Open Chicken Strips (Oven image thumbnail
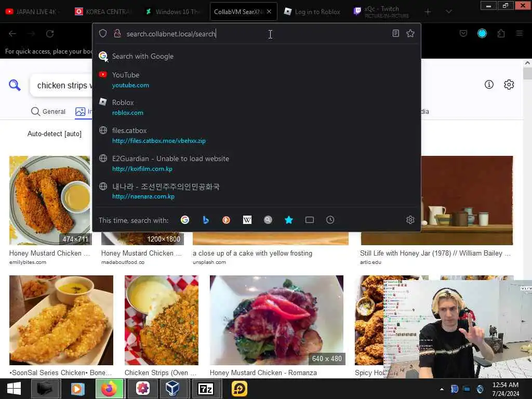This screenshot has height=399, width=532. coord(162,320)
